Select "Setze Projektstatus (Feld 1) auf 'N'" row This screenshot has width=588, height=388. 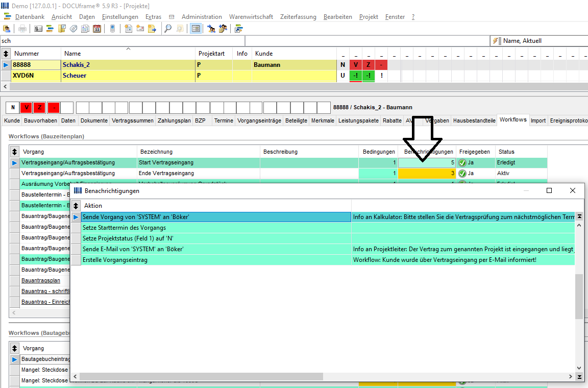pyautogui.click(x=328, y=238)
